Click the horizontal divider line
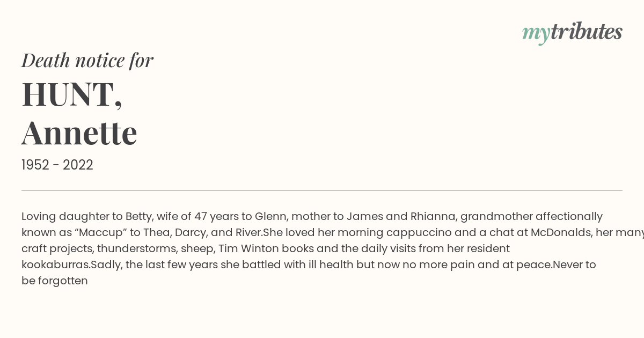Viewport: 644px width, 338px height. point(322,190)
